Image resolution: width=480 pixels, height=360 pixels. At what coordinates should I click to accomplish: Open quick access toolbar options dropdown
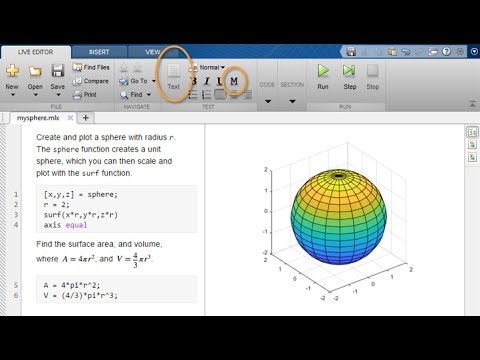point(475,52)
